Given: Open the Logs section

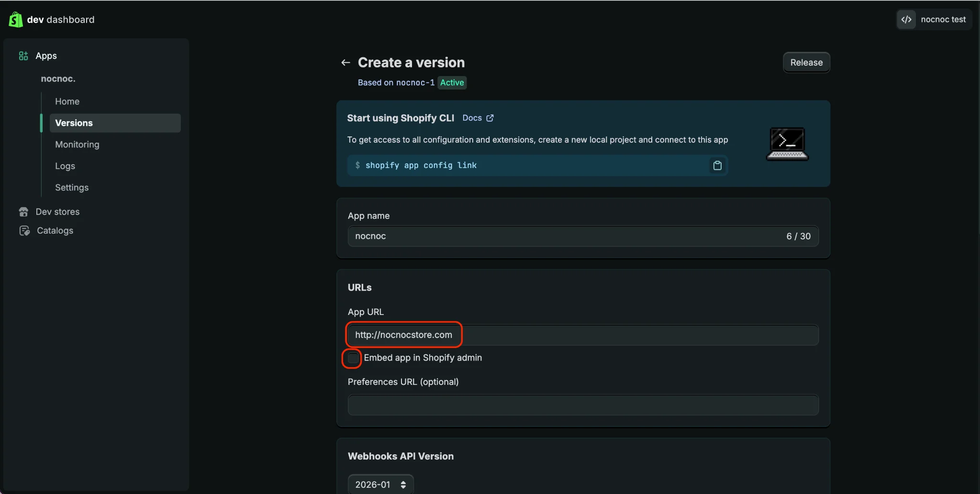Looking at the screenshot, I should click(65, 166).
